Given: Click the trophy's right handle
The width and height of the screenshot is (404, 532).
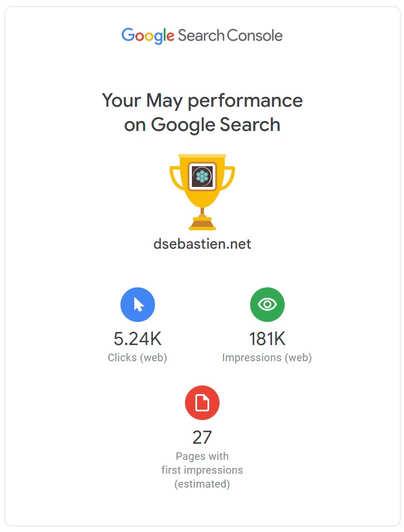Looking at the screenshot, I should [x=228, y=178].
